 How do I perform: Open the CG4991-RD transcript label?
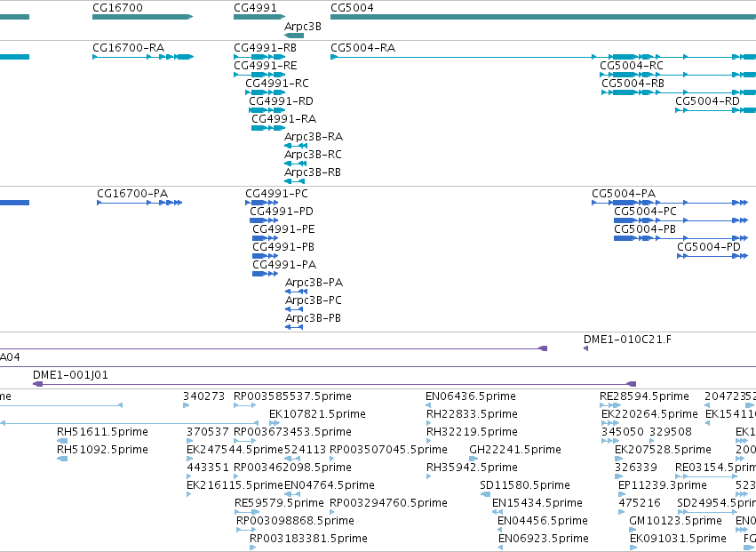(x=281, y=101)
